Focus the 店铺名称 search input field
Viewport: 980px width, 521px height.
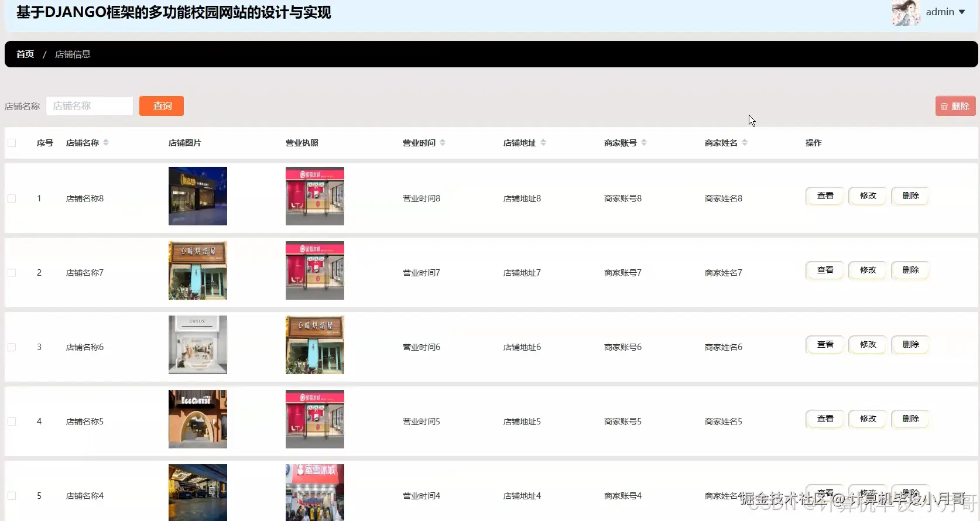click(90, 106)
